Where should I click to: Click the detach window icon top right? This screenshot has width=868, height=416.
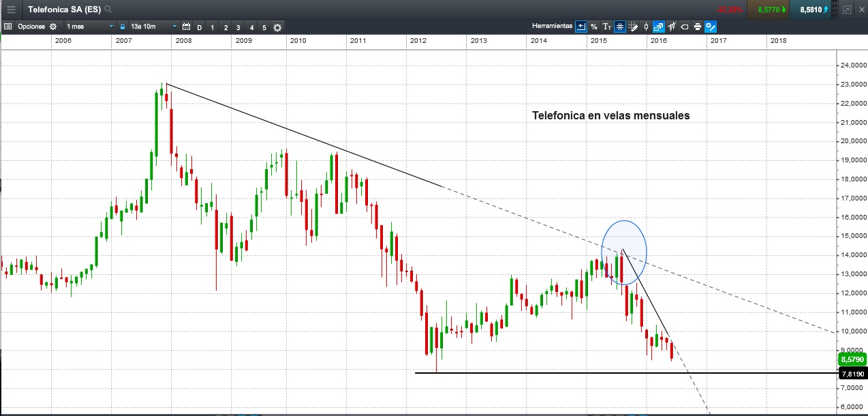pyautogui.click(x=846, y=10)
